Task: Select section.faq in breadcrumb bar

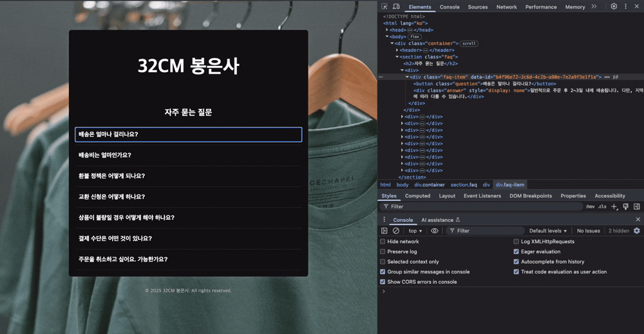Action: (x=464, y=185)
